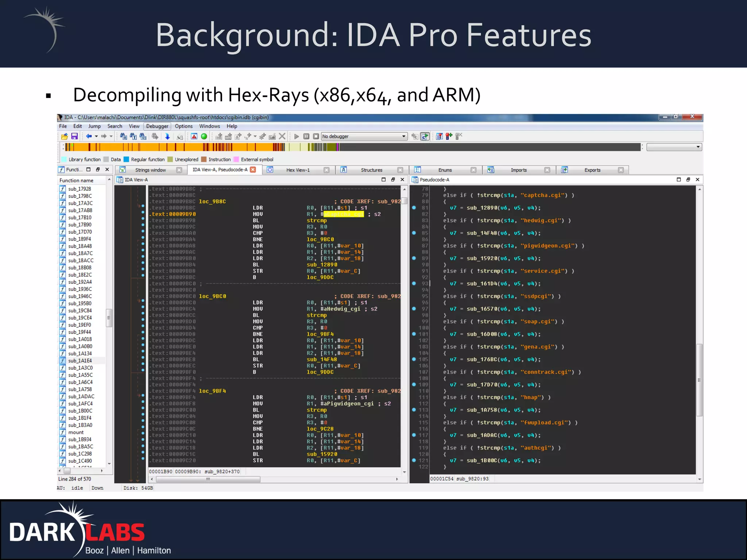Click the External symbol pink legend swatch

(236, 159)
